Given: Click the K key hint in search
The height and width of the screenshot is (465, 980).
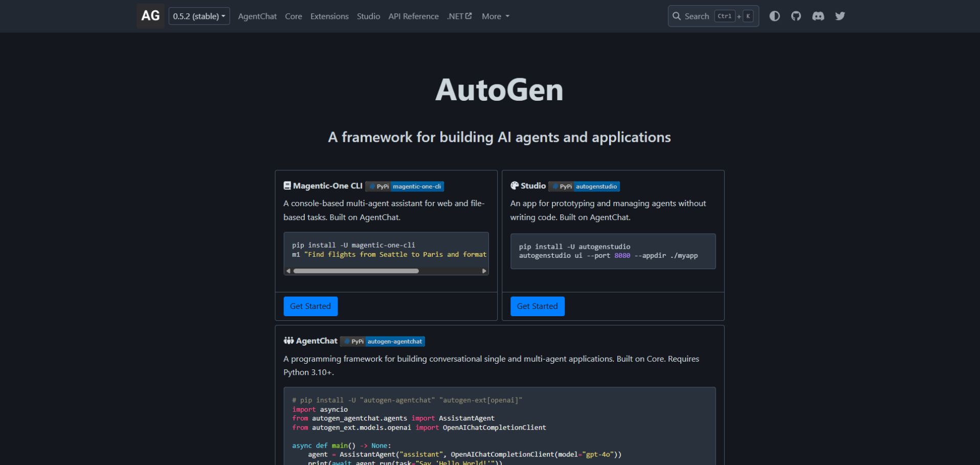Looking at the screenshot, I should click(748, 16).
